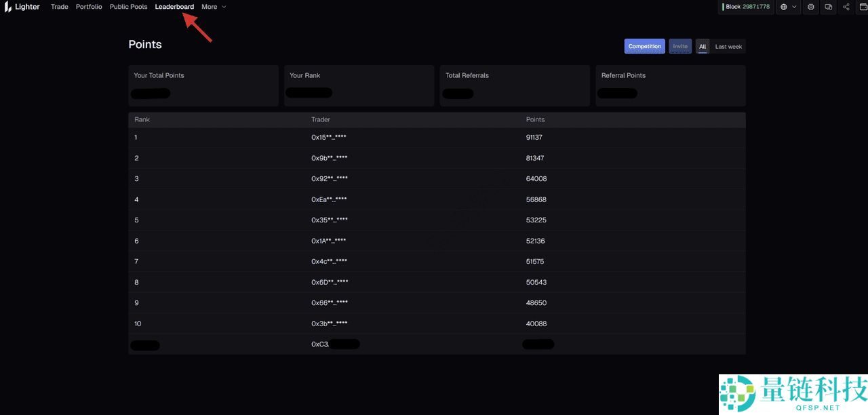Click trader 0x1A**..****
This screenshot has height=415, width=868.
coord(329,241)
